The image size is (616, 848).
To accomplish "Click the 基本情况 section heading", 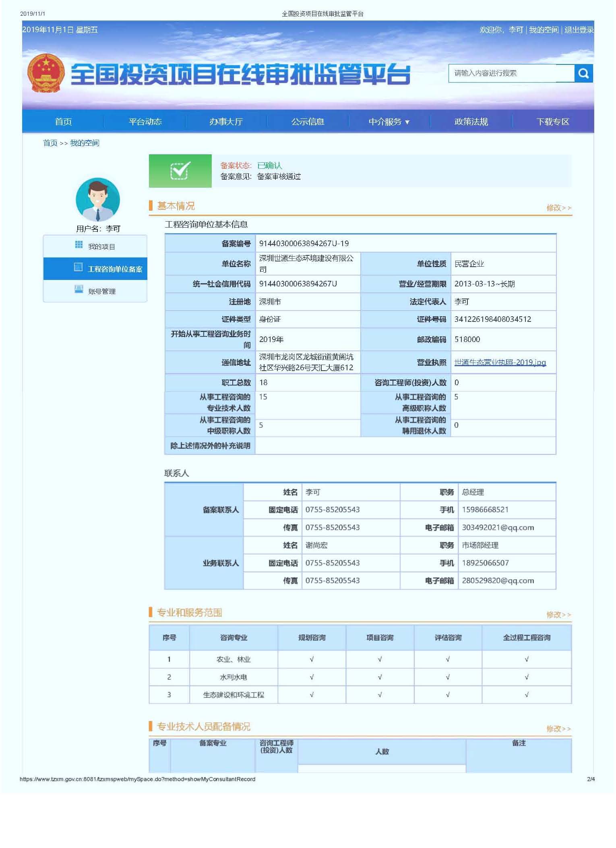I will pyautogui.click(x=176, y=206).
